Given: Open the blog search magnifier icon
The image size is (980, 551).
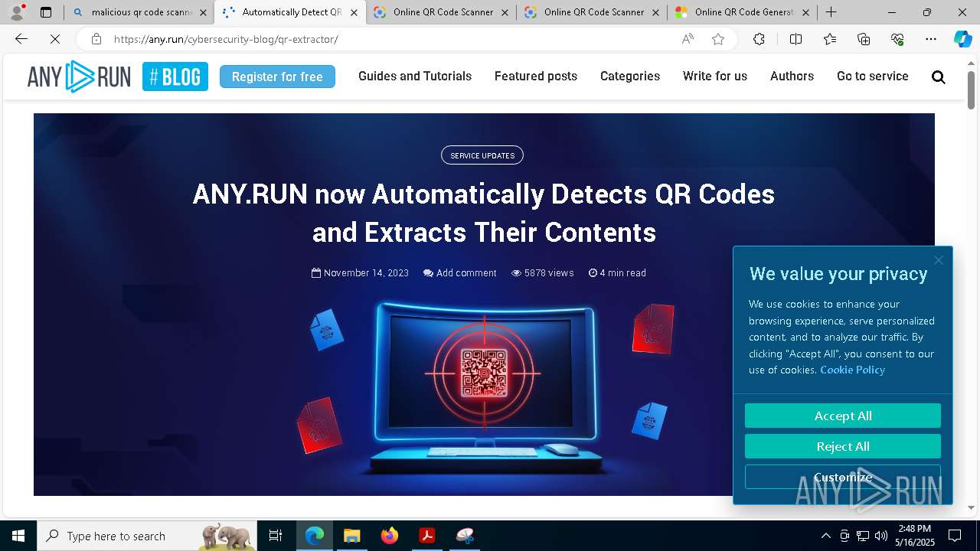Looking at the screenshot, I should 939,77.
